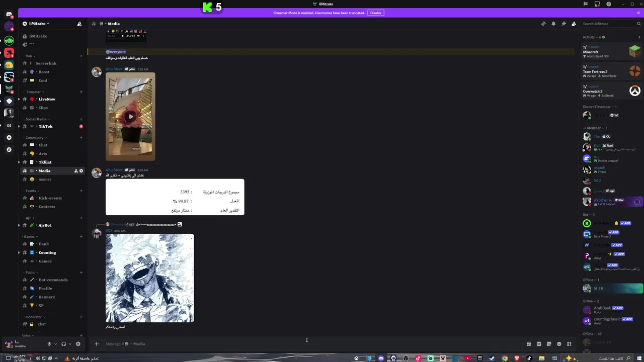
Task: Toggle microphone mute
Action: 49,344
